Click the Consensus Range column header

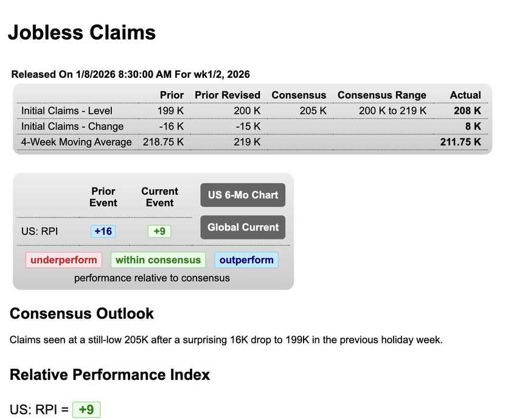pos(382,95)
